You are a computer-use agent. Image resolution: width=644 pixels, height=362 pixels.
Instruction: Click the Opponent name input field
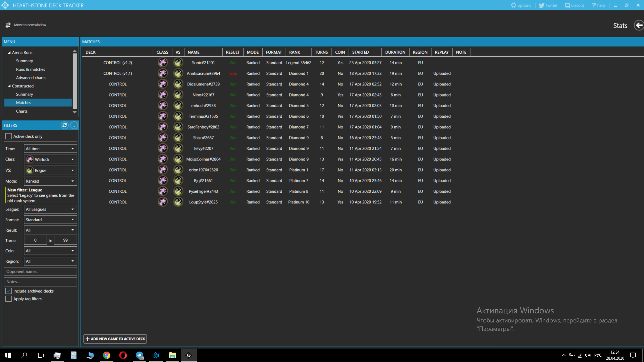40,271
